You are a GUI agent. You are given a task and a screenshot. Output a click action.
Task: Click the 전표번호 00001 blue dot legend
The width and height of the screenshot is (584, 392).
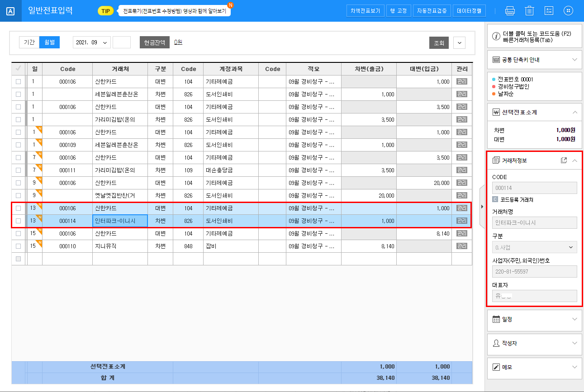click(494, 79)
